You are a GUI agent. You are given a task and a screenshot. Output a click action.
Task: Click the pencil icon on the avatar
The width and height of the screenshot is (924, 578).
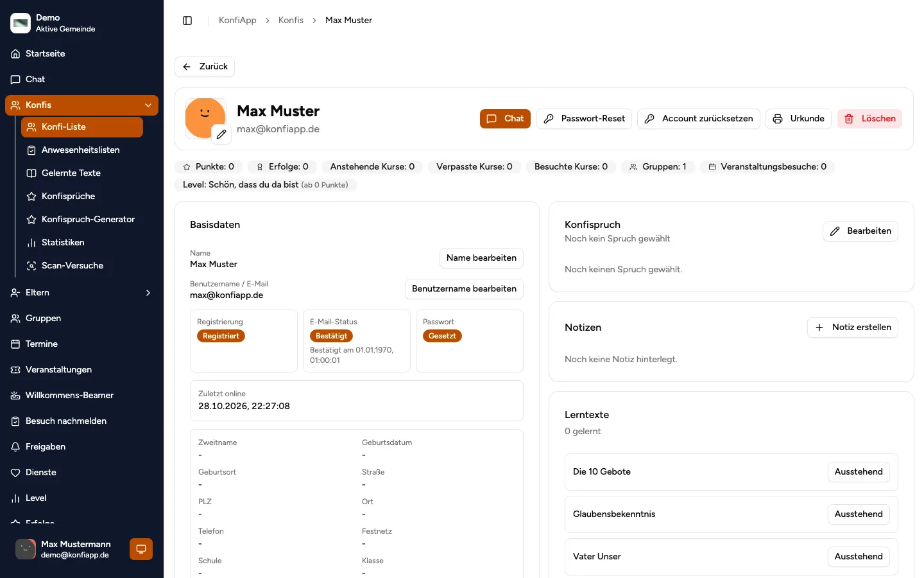(x=221, y=134)
